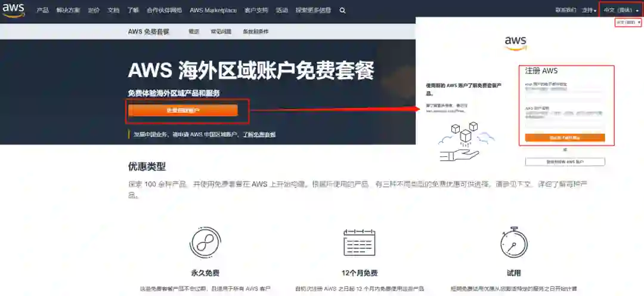
Task: Click the AWS logo in top navigation
Action: [14, 10]
